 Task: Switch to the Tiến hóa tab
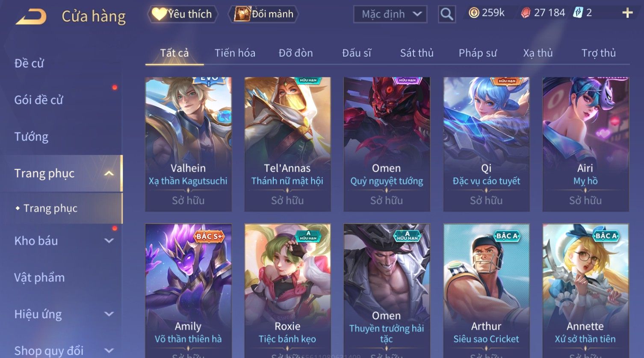coord(235,53)
